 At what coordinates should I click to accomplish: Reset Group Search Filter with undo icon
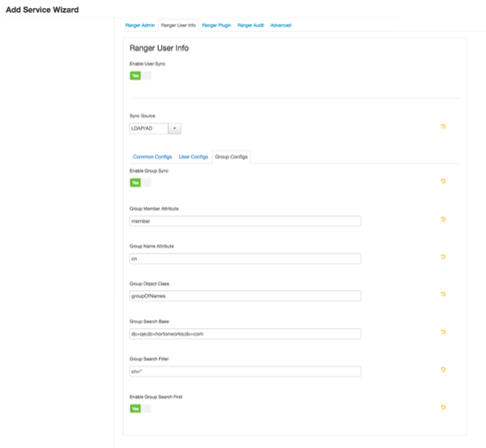click(x=443, y=370)
